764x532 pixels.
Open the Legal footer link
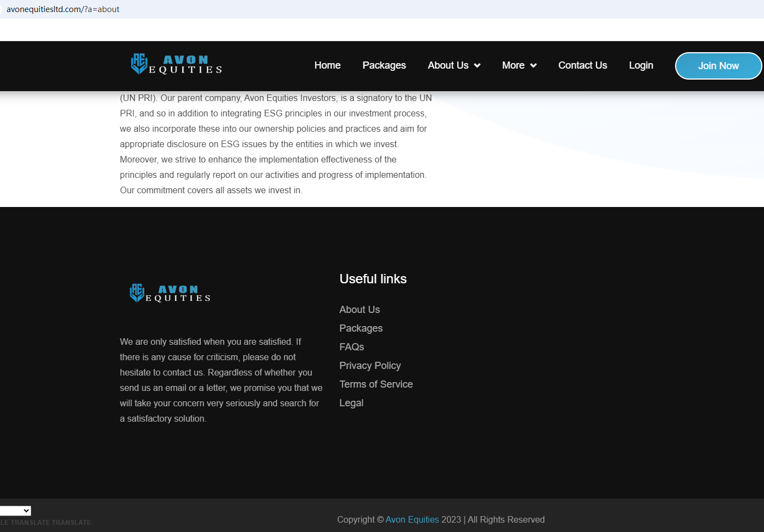point(351,403)
